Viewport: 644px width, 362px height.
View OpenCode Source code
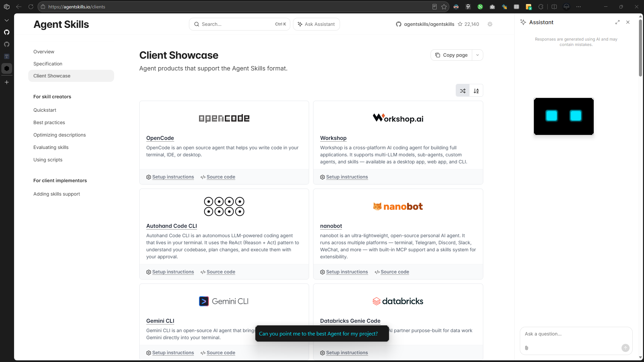click(x=221, y=177)
